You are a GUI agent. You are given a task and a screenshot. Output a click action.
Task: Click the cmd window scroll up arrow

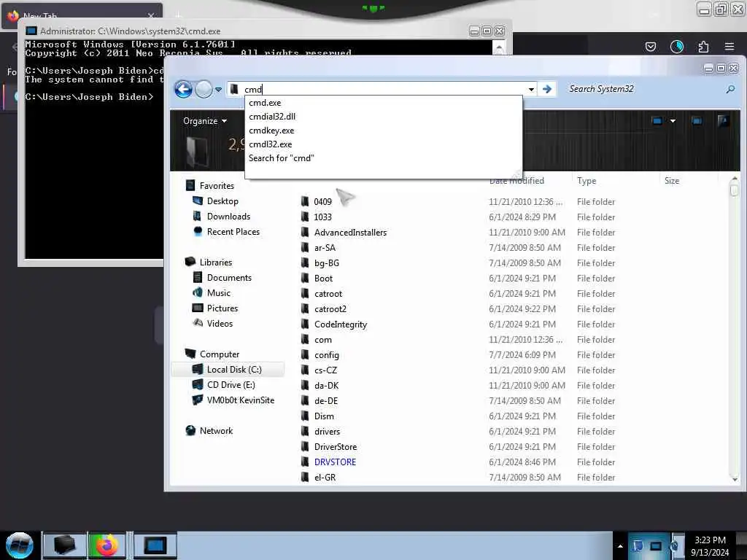click(499, 47)
